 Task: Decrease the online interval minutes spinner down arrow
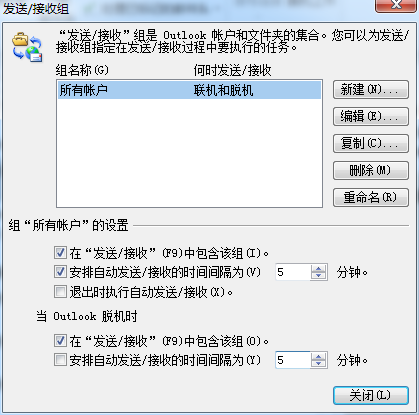318,276
